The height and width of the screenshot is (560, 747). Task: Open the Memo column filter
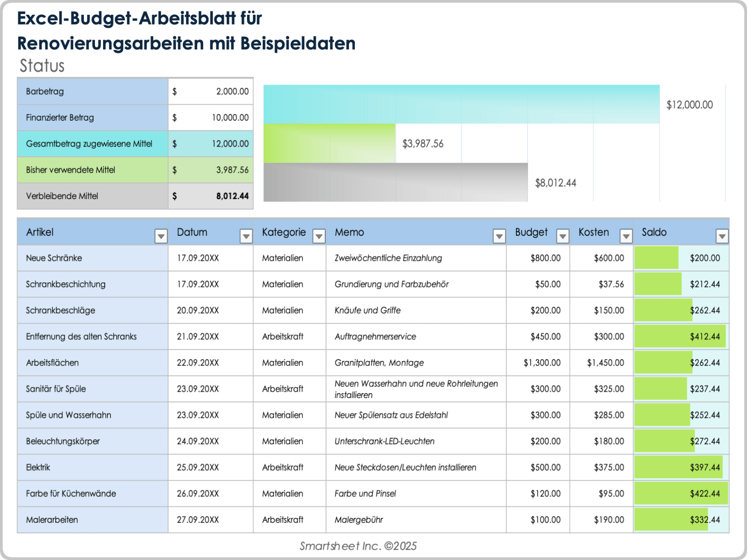pos(498,236)
